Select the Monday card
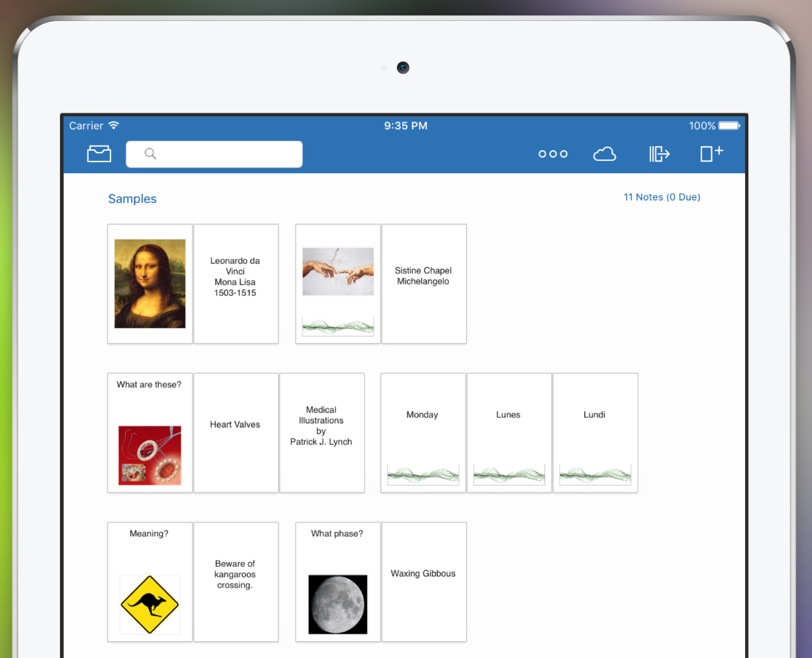Image resolution: width=812 pixels, height=658 pixels. (x=423, y=433)
